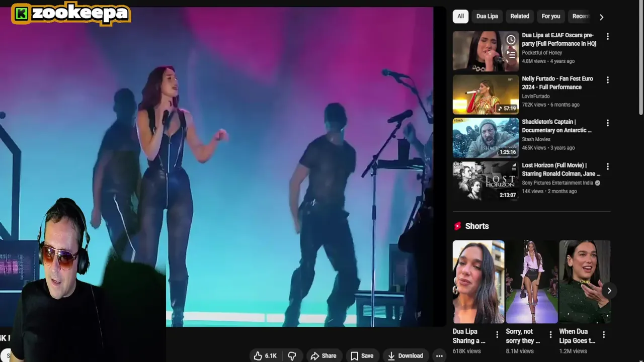644x362 pixels.
Task: Save the video to a playlist
Action: [362, 355]
